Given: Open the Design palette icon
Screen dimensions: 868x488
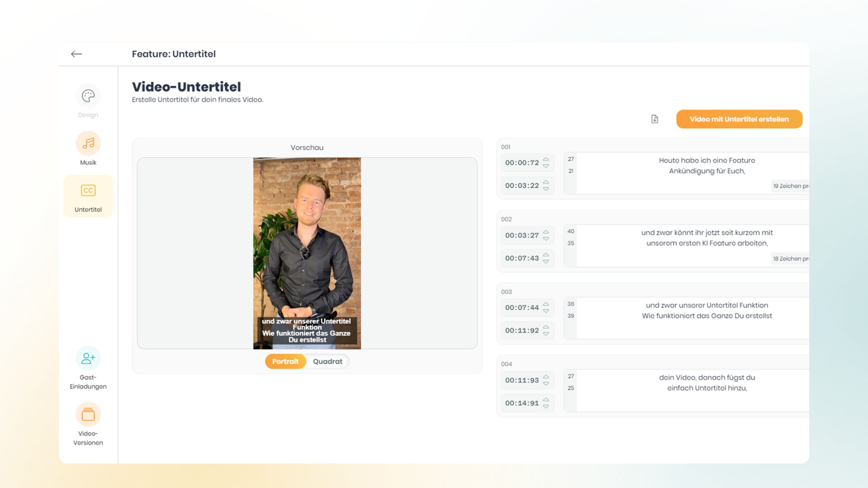Looking at the screenshot, I should point(88,96).
